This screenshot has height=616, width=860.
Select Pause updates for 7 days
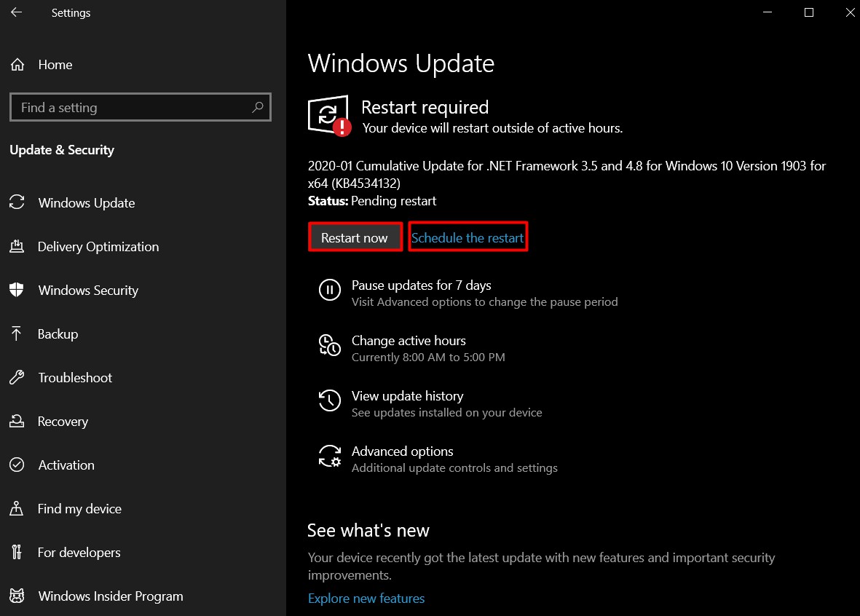click(x=421, y=285)
